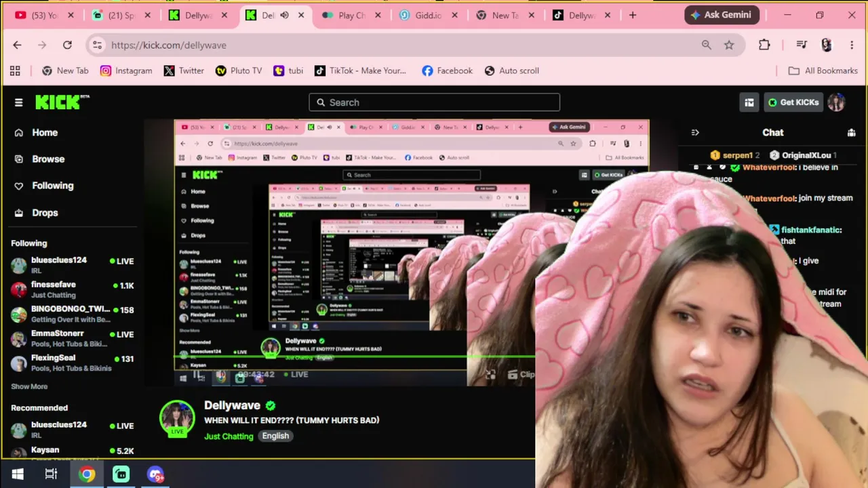The image size is (868, 488).
Task: Open the bluesclues124 channel under Following
Action: [x=72, y=265]
